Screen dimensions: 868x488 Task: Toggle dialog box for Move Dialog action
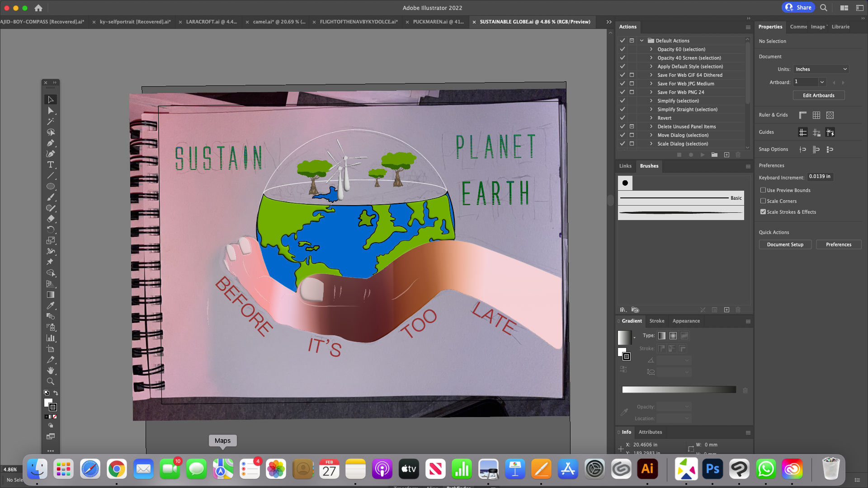coord(632,135)
